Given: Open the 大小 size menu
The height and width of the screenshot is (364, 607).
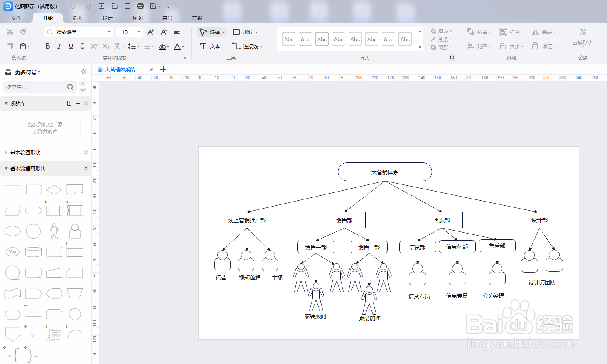Looking at the screenshot, I should coord(511,46).
